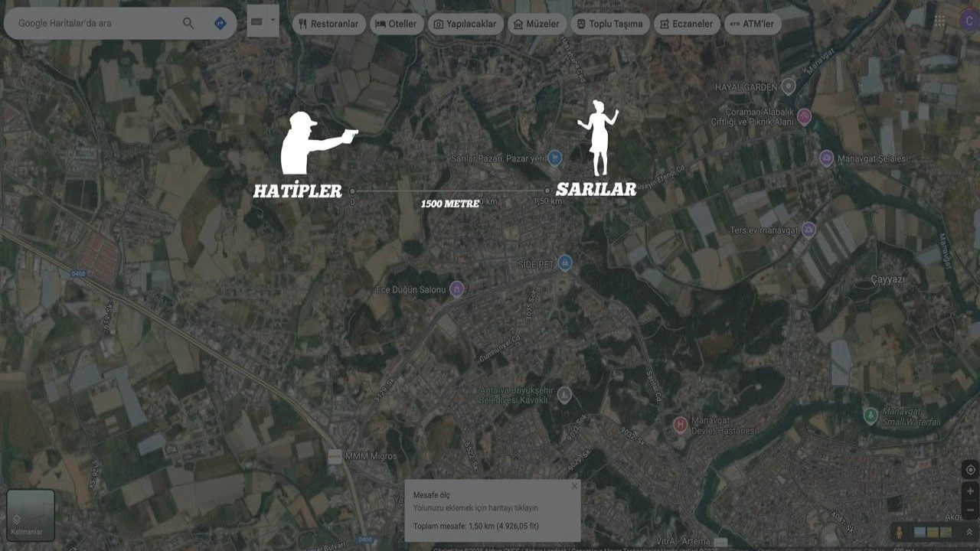Screen dimensions: 980x551
Task: Filter by ATM'ler chip
Action: tap(752, 24)
